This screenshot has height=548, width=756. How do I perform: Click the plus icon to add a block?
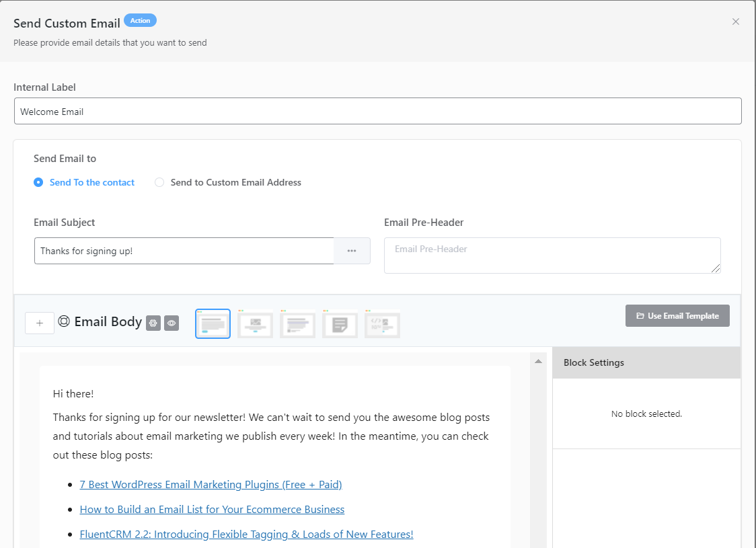pos(40,323)
